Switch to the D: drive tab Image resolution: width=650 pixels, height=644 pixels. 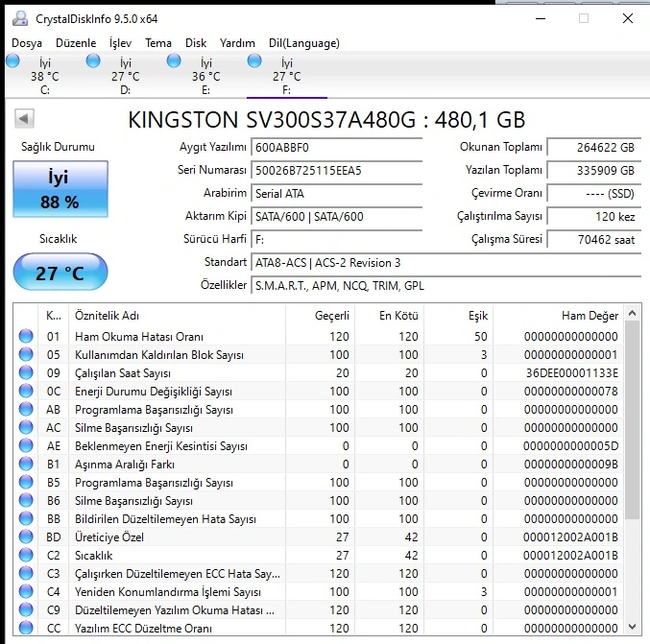126,76
